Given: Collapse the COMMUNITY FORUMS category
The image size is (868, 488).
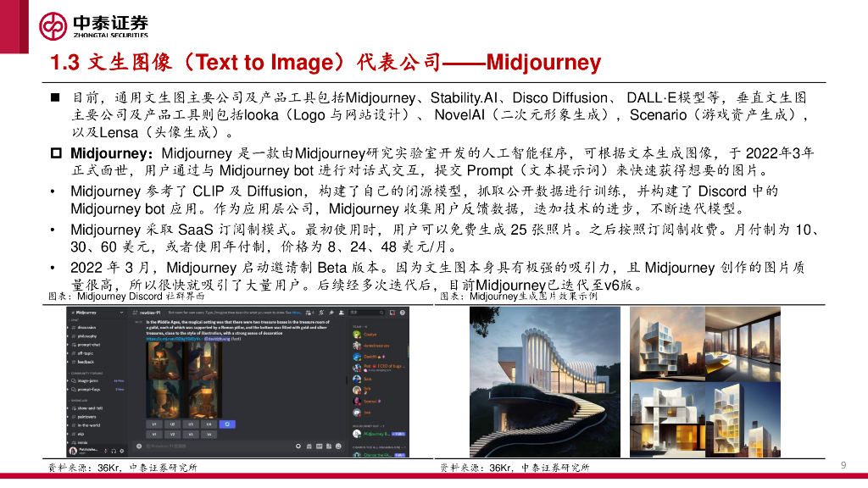Looking at the screenshot, I should pos(87,373).
